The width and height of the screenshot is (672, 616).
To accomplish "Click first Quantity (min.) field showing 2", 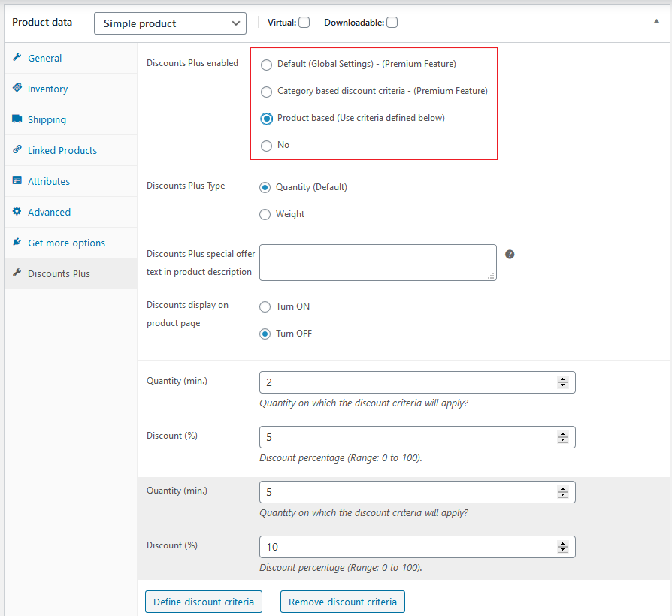I will (x=417, y=382).
